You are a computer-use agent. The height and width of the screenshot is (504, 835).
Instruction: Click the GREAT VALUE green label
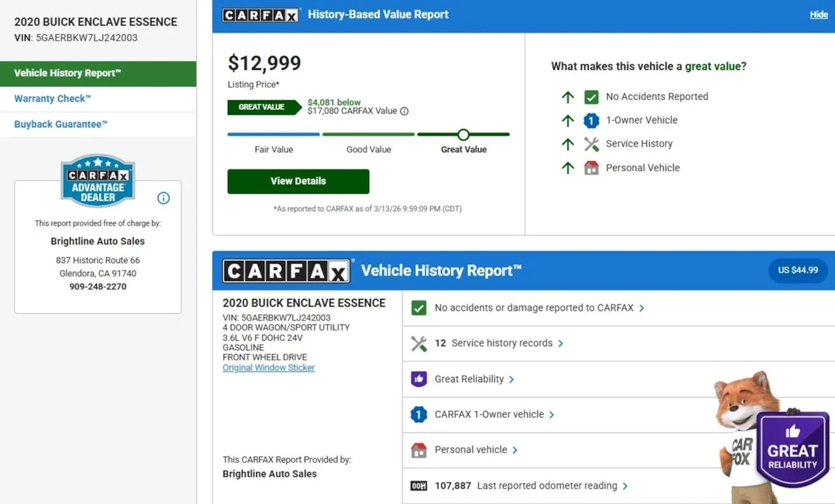tap(264, 107)
